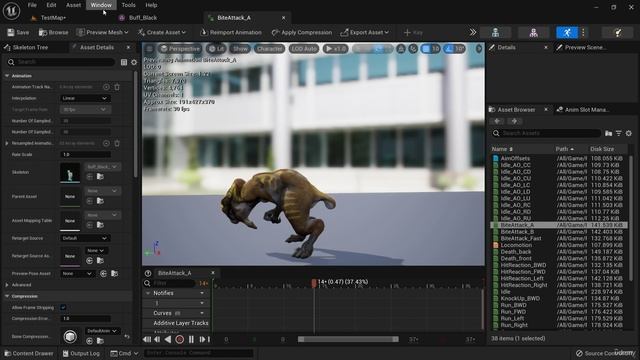Navigate forward in Asset Browser history

(x=514, y=121)
